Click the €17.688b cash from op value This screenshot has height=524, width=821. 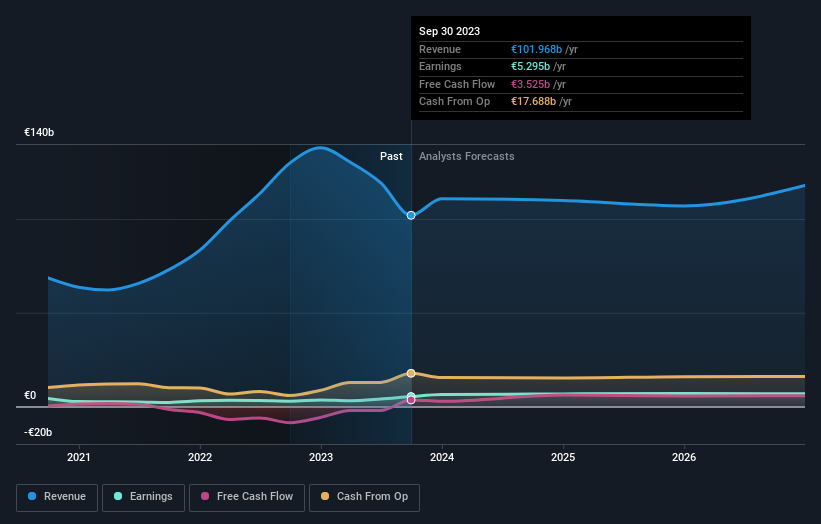(534, 102)
